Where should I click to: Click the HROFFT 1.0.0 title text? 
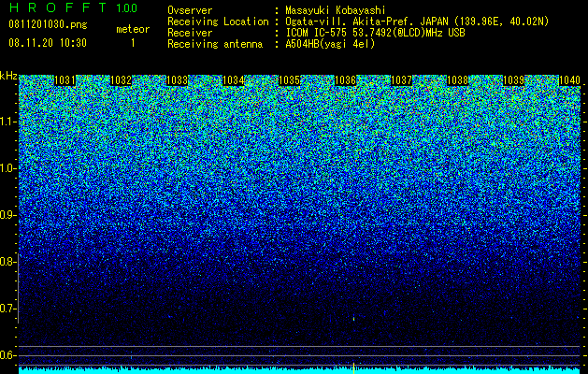(73, 7)
